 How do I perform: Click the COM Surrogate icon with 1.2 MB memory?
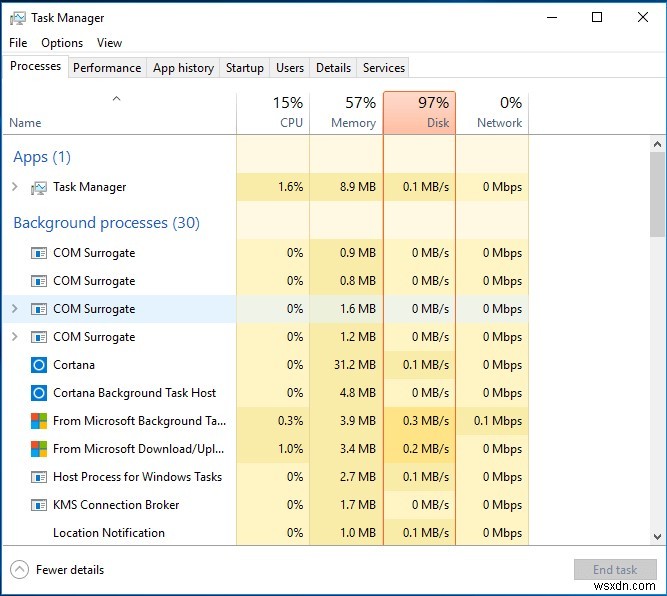click(39, 337)
